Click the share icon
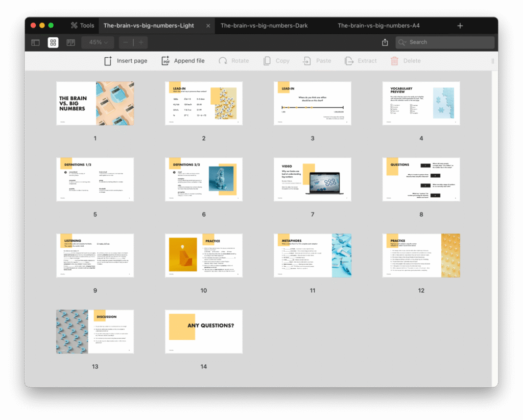The width and height of the screenshot is (523, 420). 385,42
